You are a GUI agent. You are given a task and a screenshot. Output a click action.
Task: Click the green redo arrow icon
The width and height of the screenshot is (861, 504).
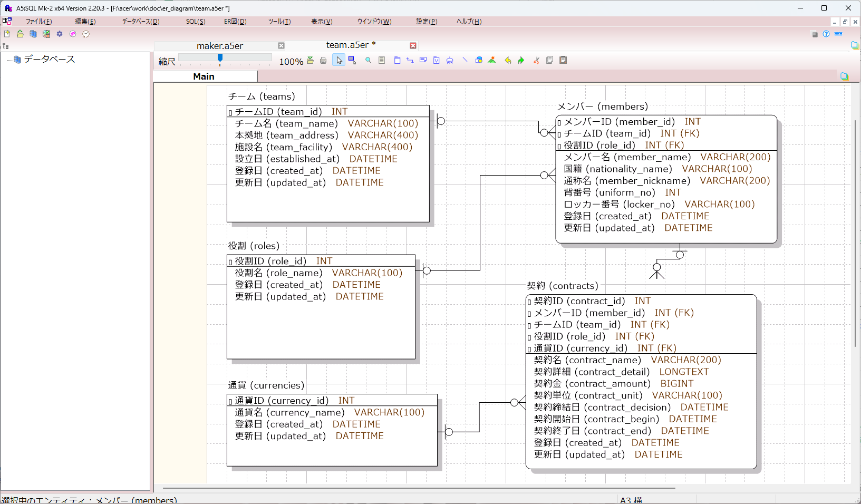click(x=521, y=61)
